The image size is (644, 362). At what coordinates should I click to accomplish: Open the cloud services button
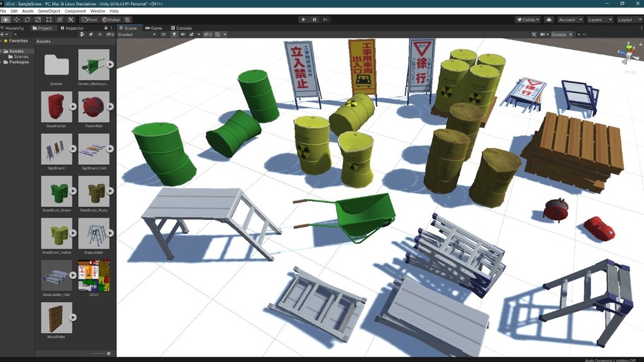click(548, 19)
